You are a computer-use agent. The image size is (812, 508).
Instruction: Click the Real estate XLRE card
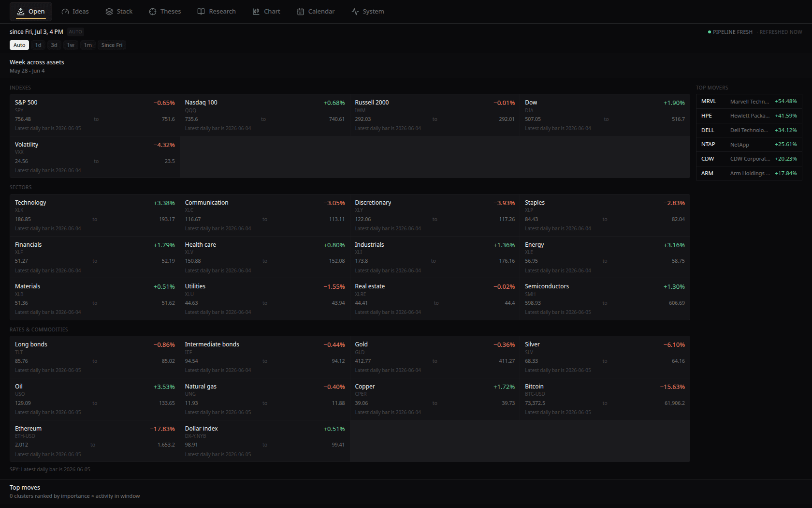435,299
